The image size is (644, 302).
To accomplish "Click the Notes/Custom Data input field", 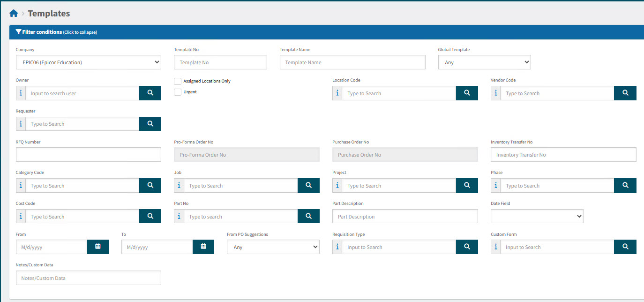I will click(x=88, y=278).
